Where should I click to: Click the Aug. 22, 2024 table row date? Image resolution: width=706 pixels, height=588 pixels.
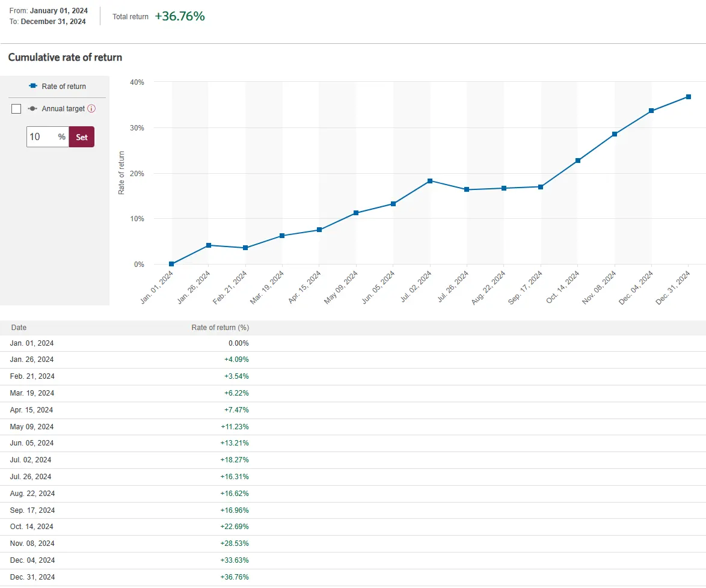pyautogui.click(x=32, y=494)
